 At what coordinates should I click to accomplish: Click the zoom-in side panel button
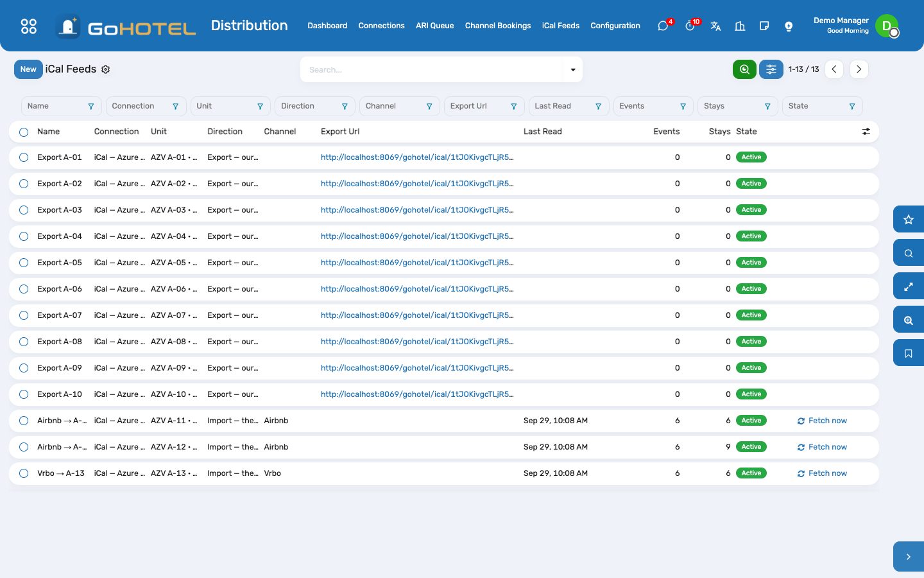click(x=909, y=320)
